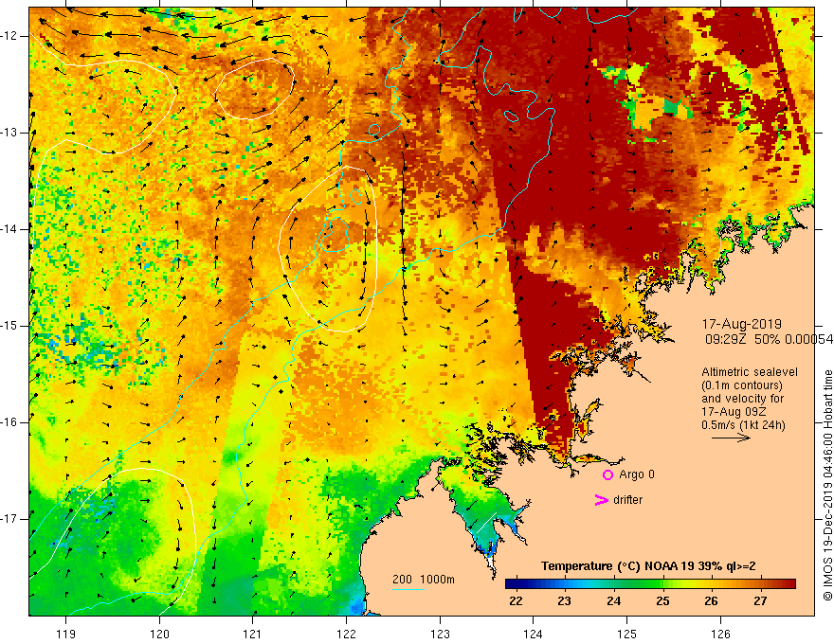This screenshot has width=834, height=644.
Task: Click the 24 tick on temperature scale
Action: [x=613, y=601]
